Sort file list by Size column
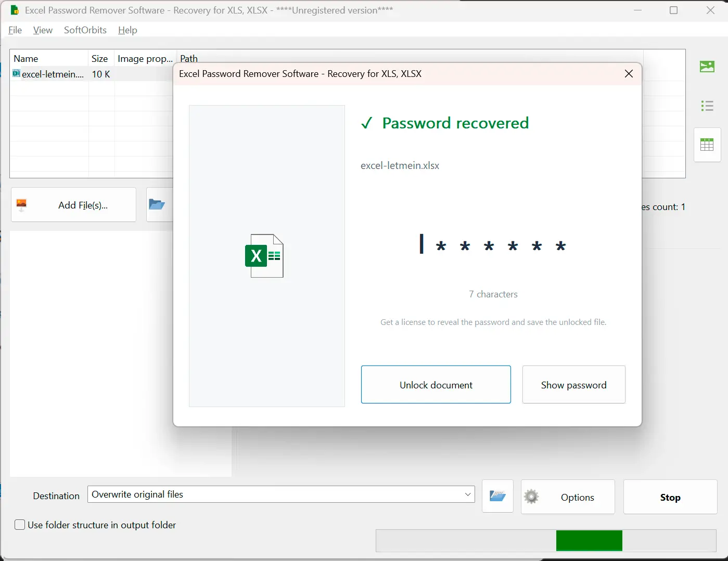The height and width of the screenshot is (561, 728). click(x=101, y=58)
